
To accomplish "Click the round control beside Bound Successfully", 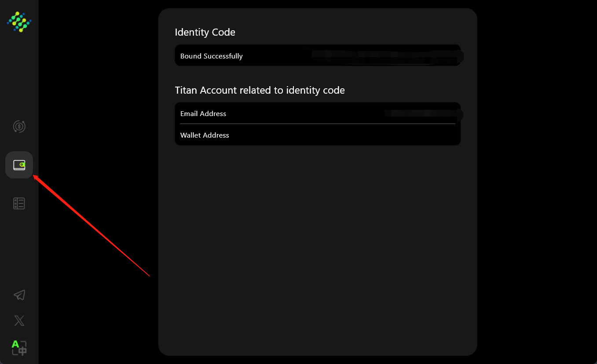I will point(460,56).
